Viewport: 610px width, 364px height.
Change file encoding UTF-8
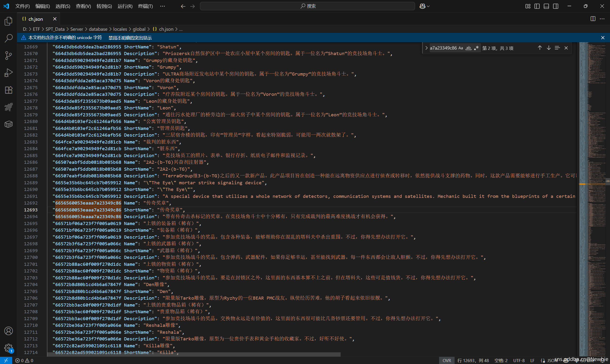519,360
